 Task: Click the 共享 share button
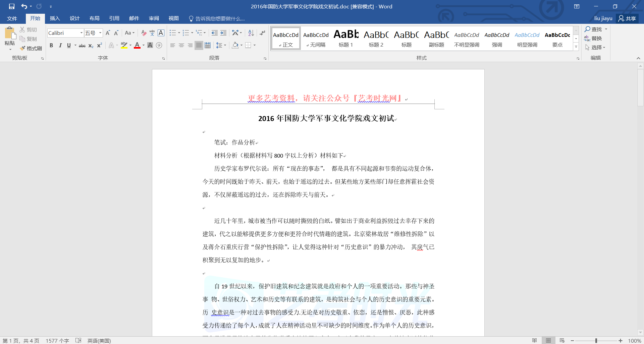627,18
